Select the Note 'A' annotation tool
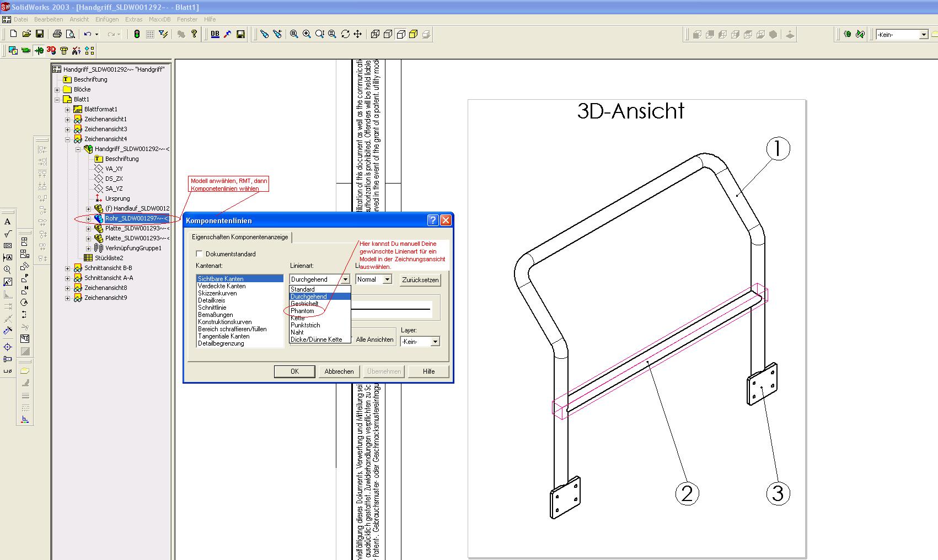The image size is (938, 560). coord(7,222)
